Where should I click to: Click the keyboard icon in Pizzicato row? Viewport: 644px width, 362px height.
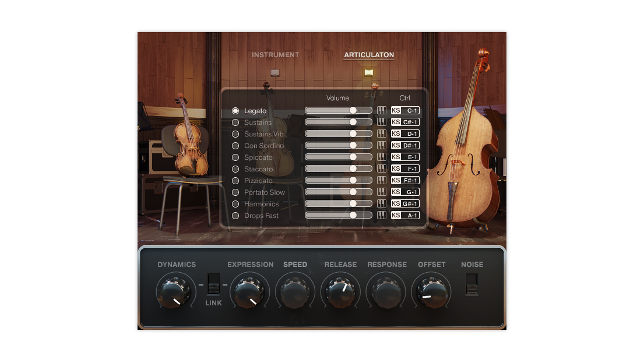[381, 180]
